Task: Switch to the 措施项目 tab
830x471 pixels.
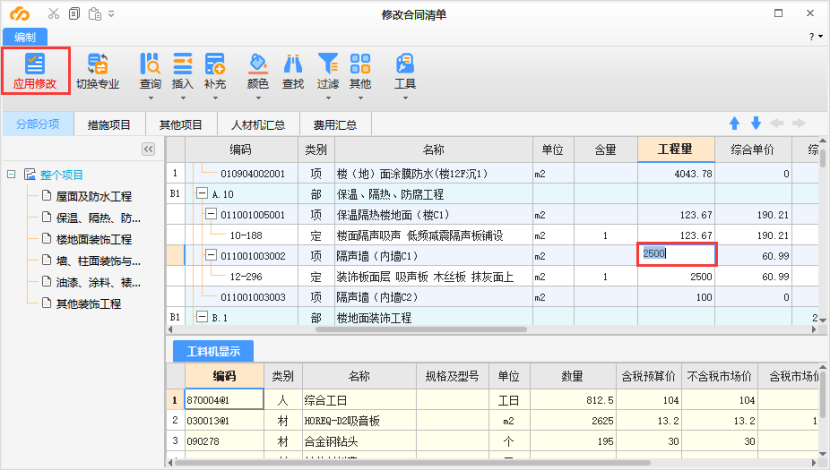Action: click(x=109, y=125)
